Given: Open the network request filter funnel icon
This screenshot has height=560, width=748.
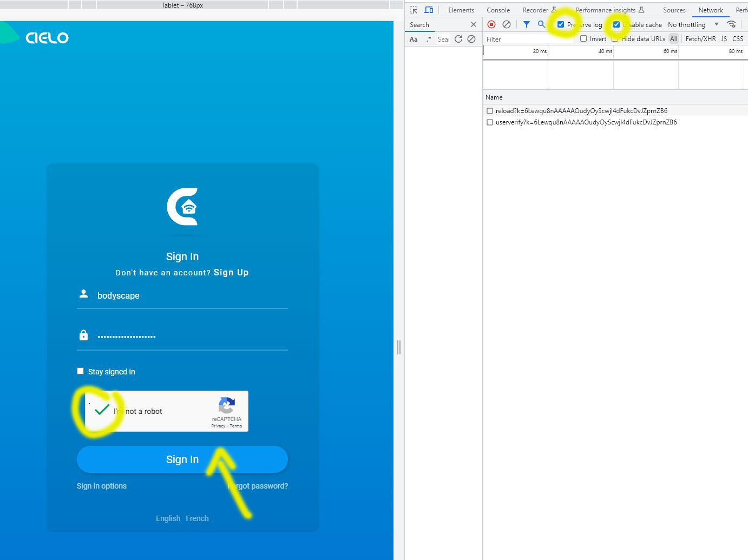Looking at the screenshot, I should pyautogui.click(x=526, y=24).
